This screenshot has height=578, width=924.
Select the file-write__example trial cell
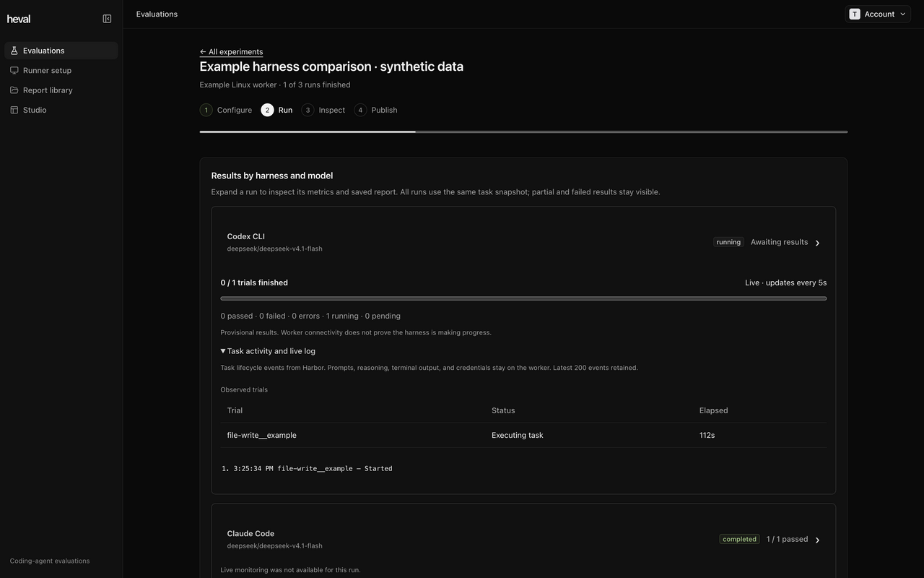tap(261, 435)
